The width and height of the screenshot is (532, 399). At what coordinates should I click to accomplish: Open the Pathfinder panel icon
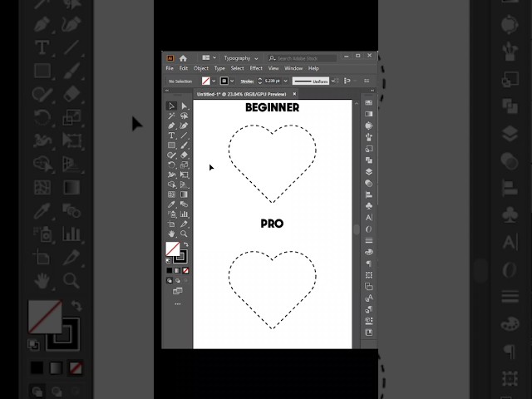(x=369, y=160)
